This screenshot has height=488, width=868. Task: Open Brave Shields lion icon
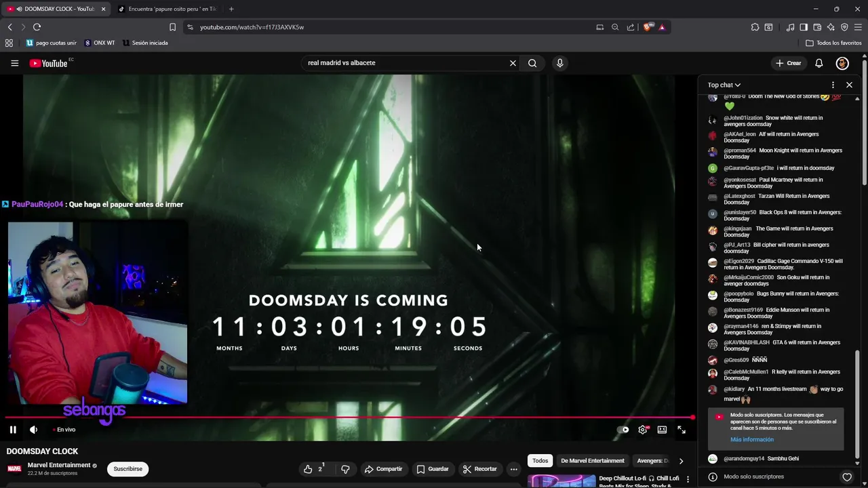tap(648, 27)
